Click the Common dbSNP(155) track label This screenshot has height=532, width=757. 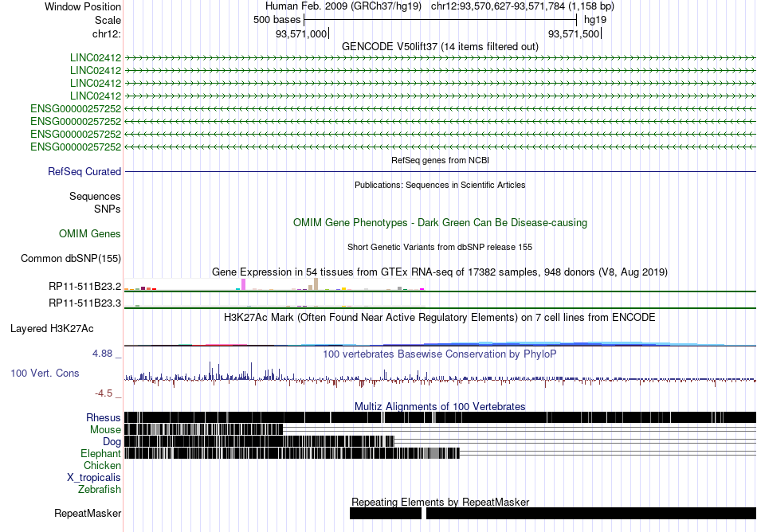tap(71, 259)
